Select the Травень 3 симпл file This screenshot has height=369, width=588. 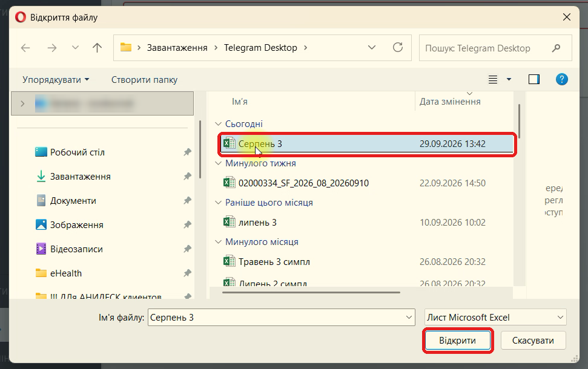point(367,262)
